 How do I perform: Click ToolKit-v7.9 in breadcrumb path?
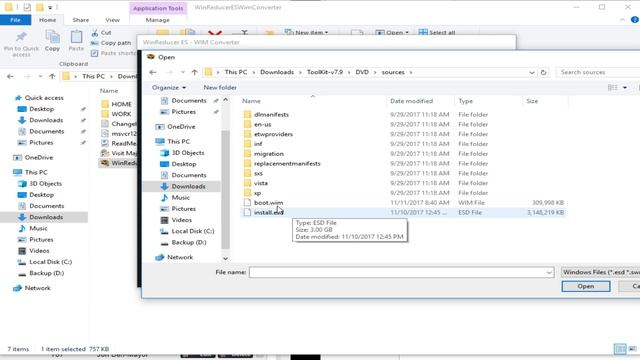pyautogui.click(x=325, y=72)
